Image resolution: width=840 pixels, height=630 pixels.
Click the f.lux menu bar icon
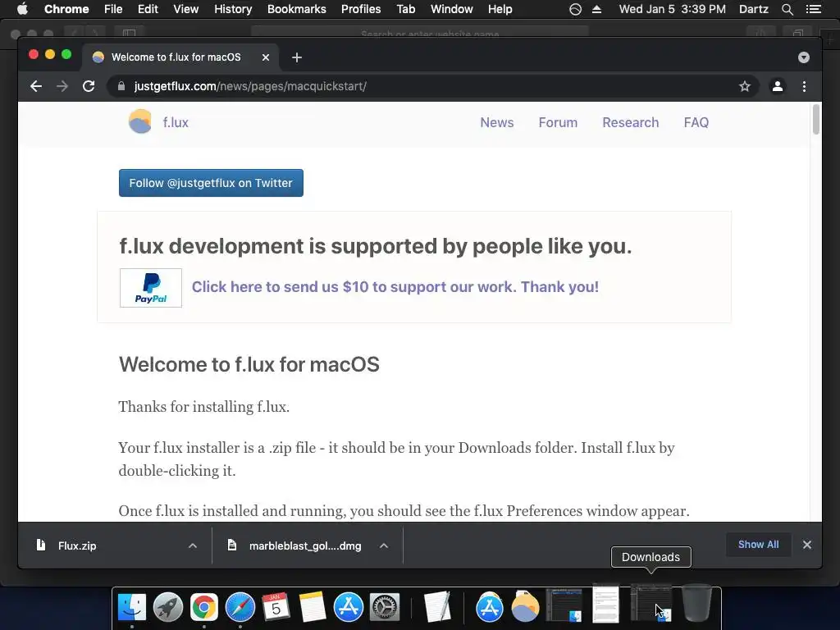[575, 9]
